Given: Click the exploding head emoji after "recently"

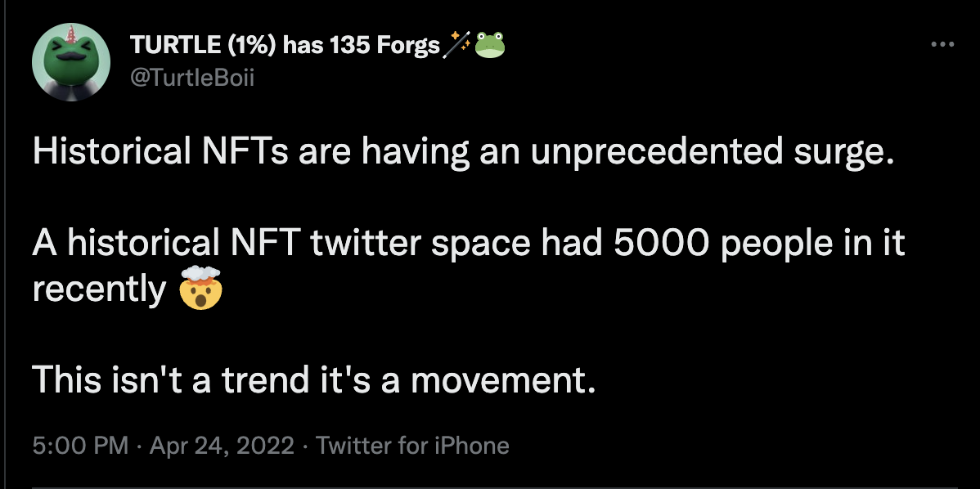Looking at the screenshot, I should (200, 290).
